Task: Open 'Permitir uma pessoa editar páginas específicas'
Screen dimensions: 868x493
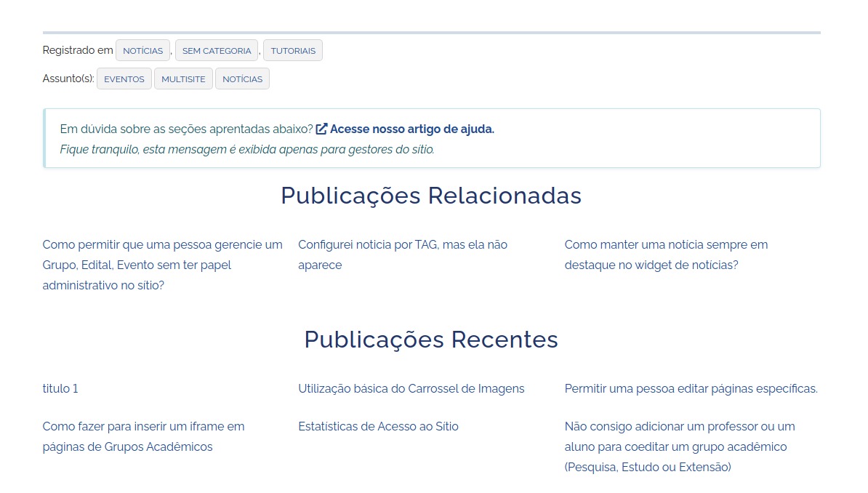Action: point(691,388)
